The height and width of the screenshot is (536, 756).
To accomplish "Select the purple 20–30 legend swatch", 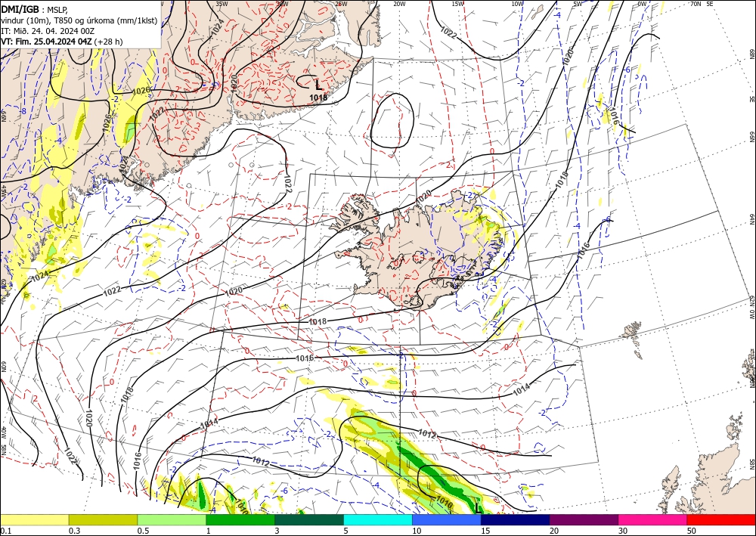I will [584, 519].
